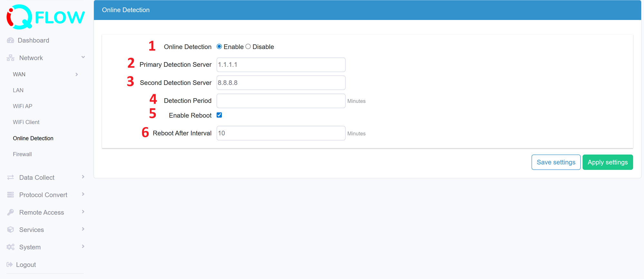Collapse the Network menu chevron
The image size is (644, 279).
pos(83,57)
